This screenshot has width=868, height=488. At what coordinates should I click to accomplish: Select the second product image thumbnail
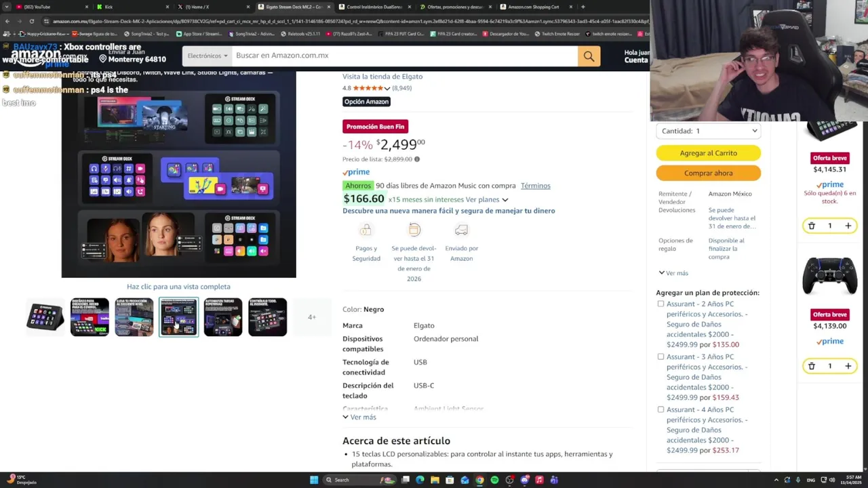point(90,317)
